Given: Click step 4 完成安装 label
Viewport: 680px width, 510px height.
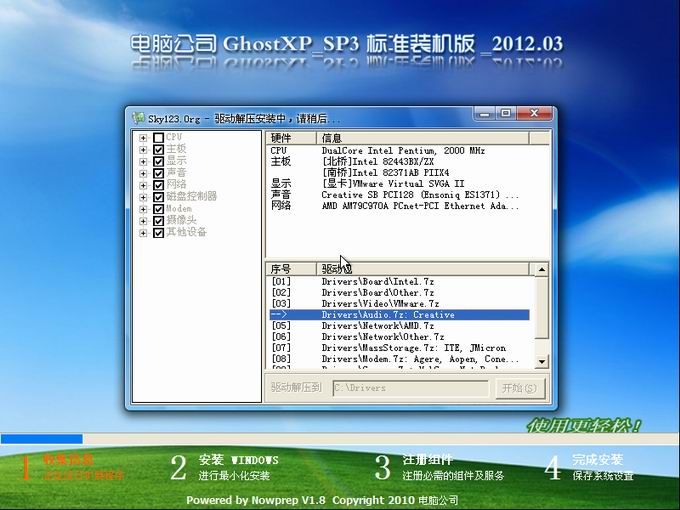Looking at the screenshot, I should [598, 460].
